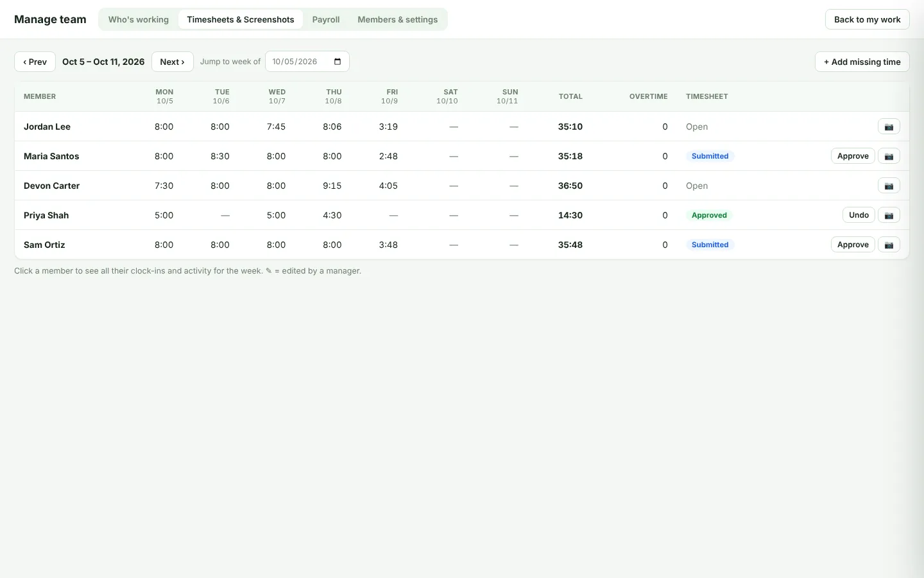Select Timesheets & Screenshots tab
Image resolution: width=924 pixels, height=578 pixels.
point(241,19)
